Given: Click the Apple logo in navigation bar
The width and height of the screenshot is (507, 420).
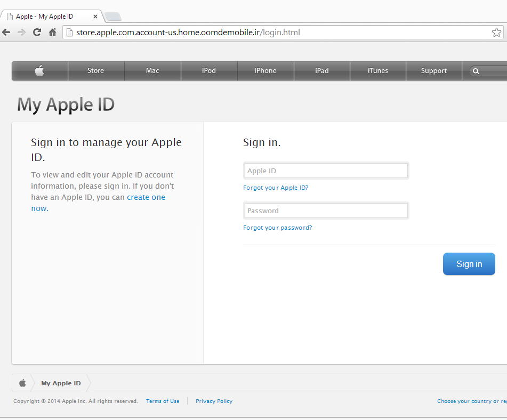Looking at the screenshot, I should coord(39,70).
